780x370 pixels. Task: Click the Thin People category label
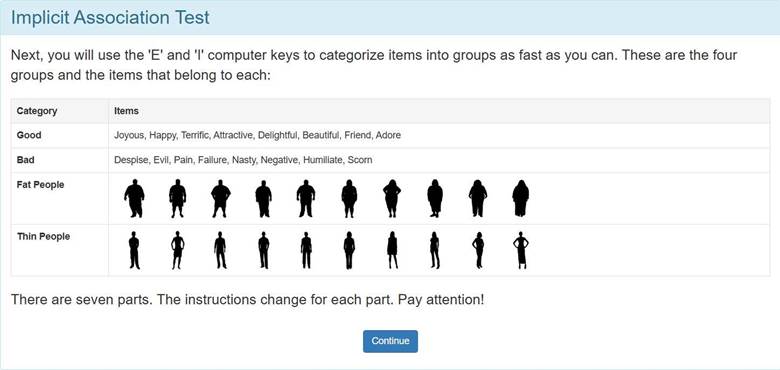tap(43, 237)
